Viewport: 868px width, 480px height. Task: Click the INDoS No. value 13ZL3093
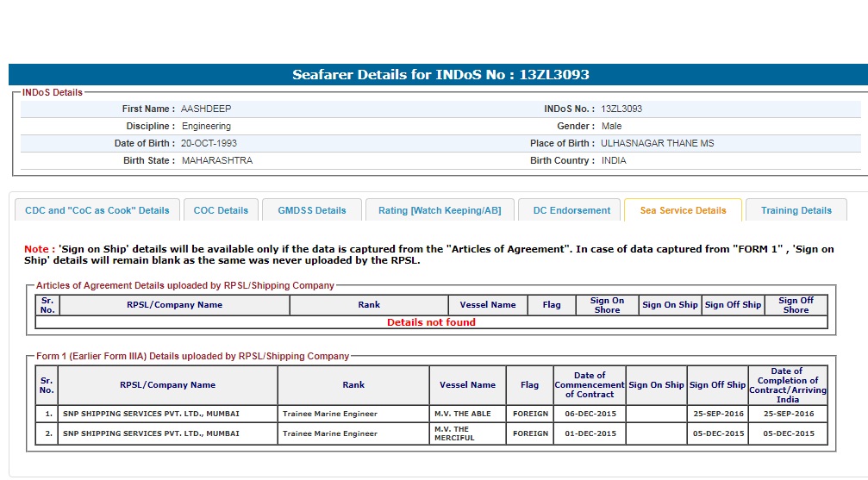621,109
